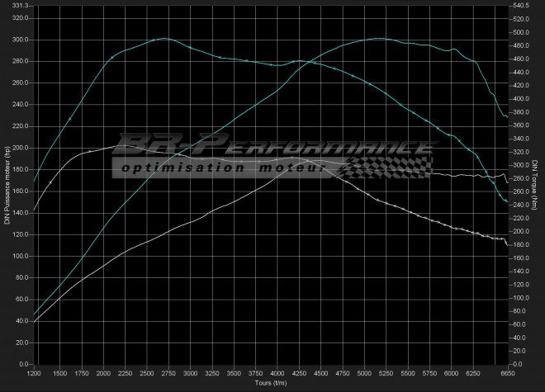545x392 pixels.
Task: Click the BR-Performance watermark logo
Action: (272, 149)
